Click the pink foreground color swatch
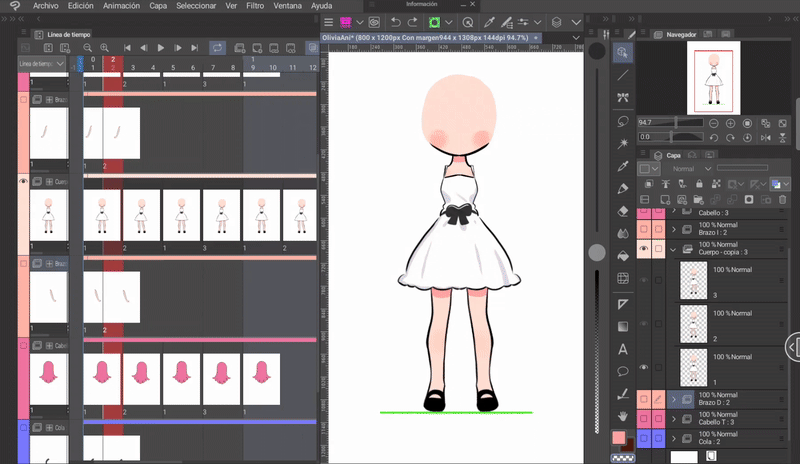800x464 pixels. [619, 438]
